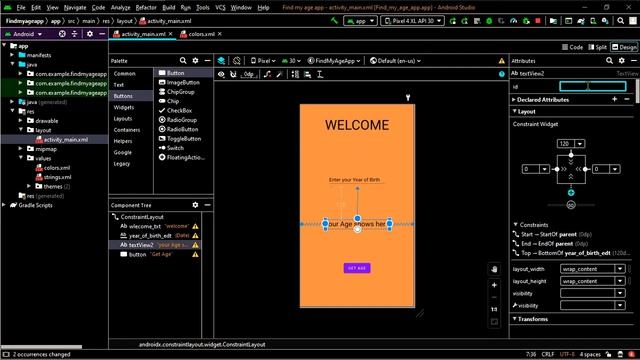Click the horizontal bias slider handle

pos(571,205)
